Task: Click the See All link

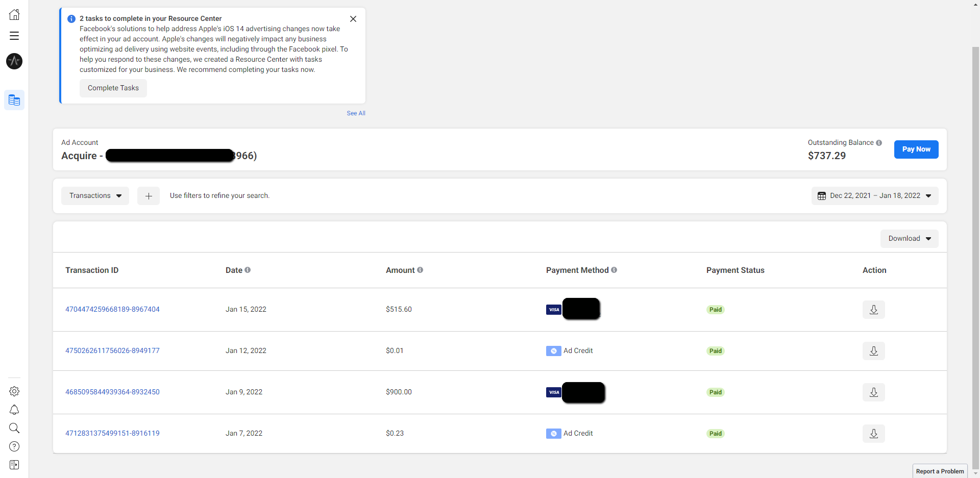Action: click(x=356, y=113)
